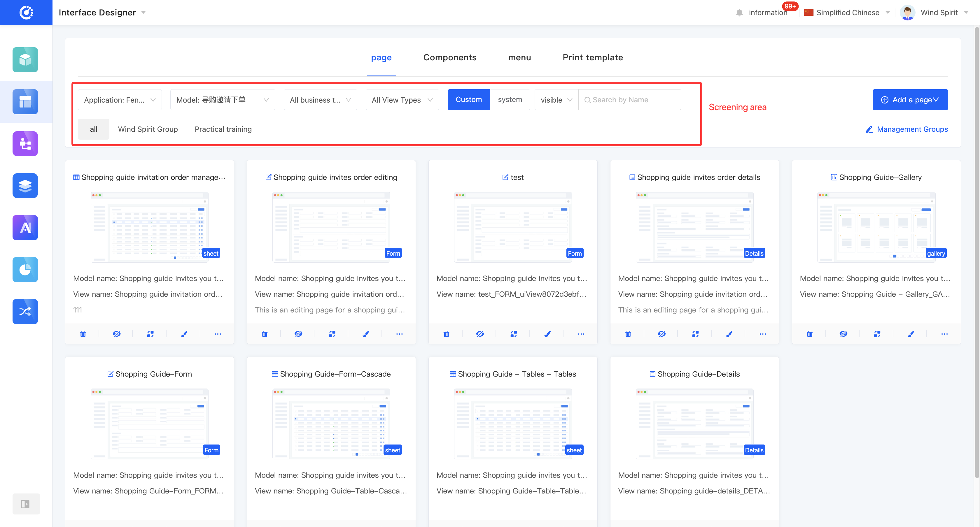Delete the test page card
Viewport: 980px width, 527px height.
[446, 334]
